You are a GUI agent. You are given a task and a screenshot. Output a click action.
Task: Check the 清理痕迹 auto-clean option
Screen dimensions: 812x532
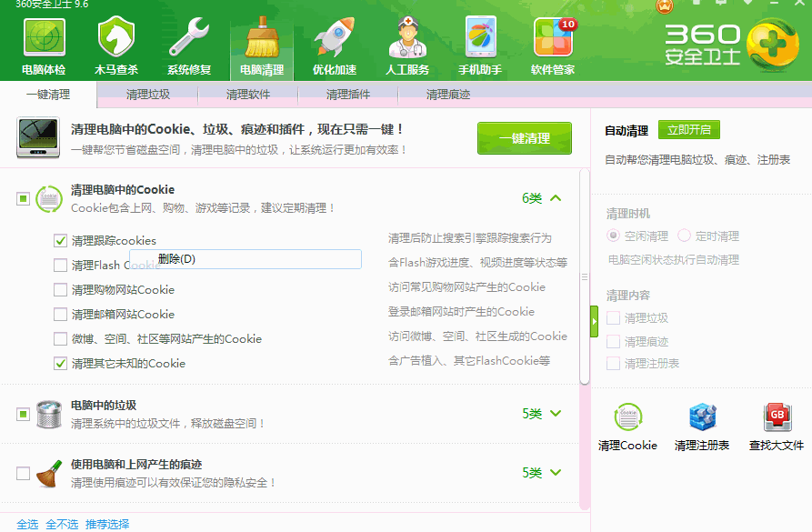tap(613, 342)
